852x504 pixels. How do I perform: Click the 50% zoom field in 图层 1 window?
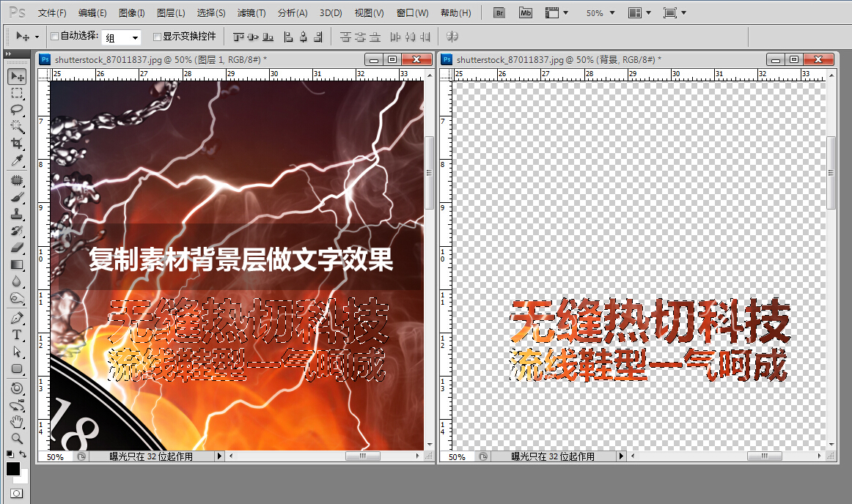point(56,457)
